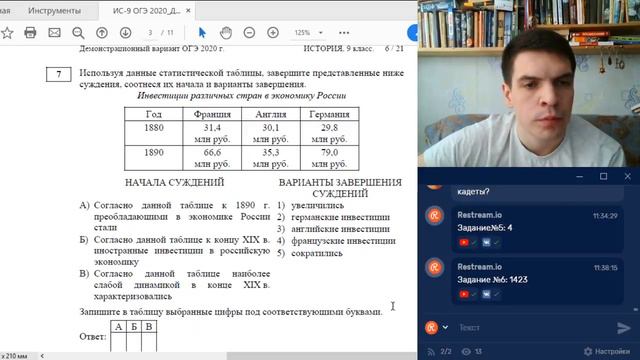The height and width of the screenshot is (360, 640).
Task: Minimize the Restream chat window
Action: pos(580,176)
